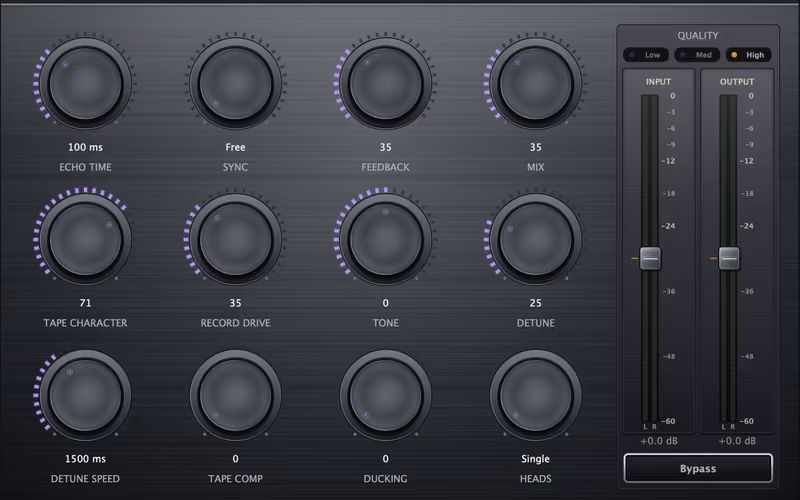Click the TAPE COMP label

coord(235,479)
